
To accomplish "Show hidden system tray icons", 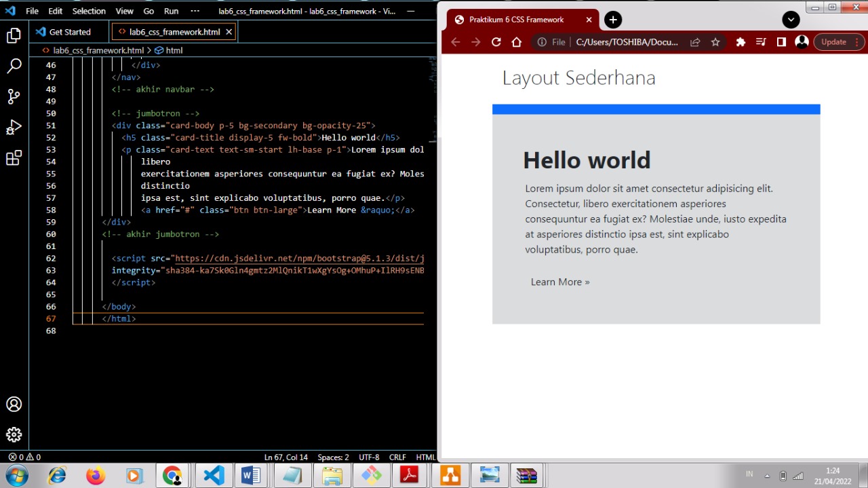I will pos(767,476).
